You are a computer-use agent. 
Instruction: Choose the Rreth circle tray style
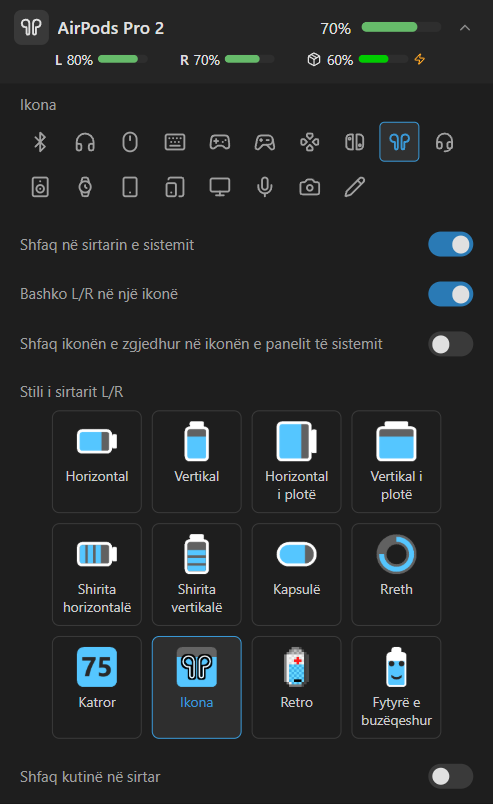point(396,574)
